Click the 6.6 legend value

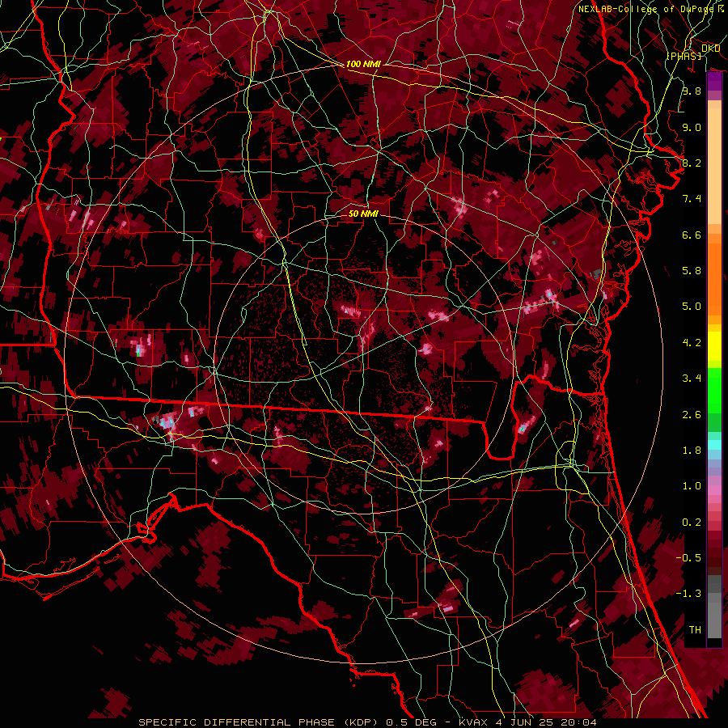coord(692,235)
